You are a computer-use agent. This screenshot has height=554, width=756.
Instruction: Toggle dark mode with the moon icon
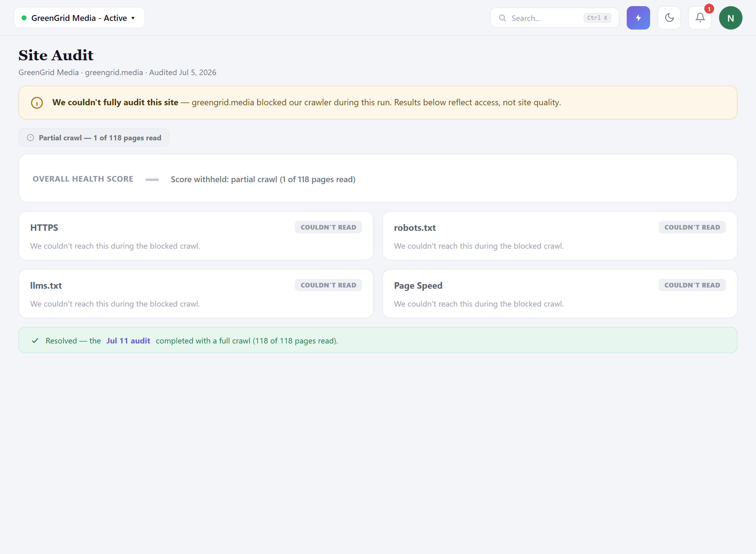click(x=669, y=18)
